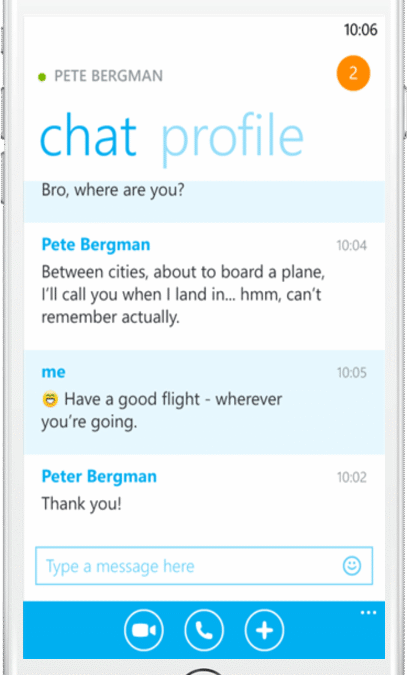Image resolution: width=407 pixels, height=675 pixels.
Task: Open the orange notification badge showing 2
Action: coord(353,73)
